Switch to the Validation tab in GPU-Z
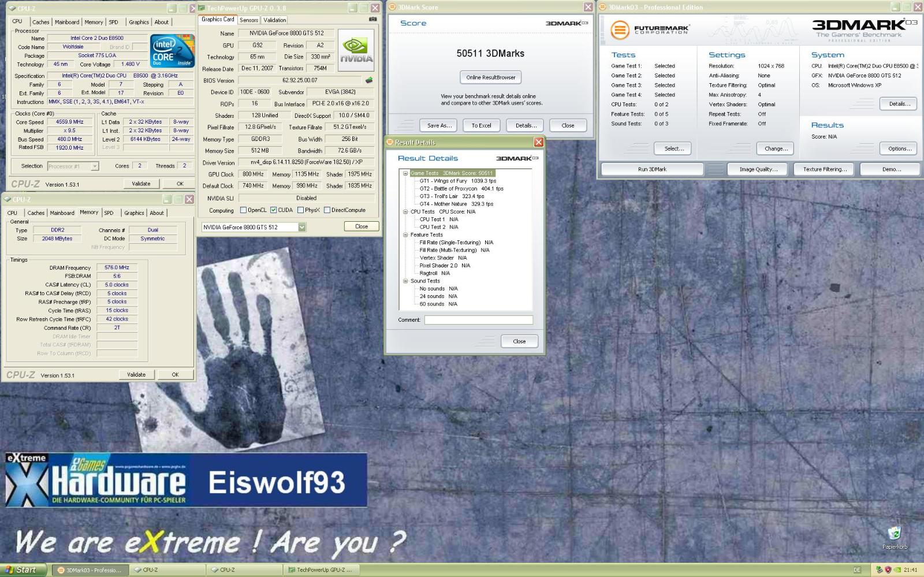Viewport: 924px width, 577px height. (x=275, y=20)
